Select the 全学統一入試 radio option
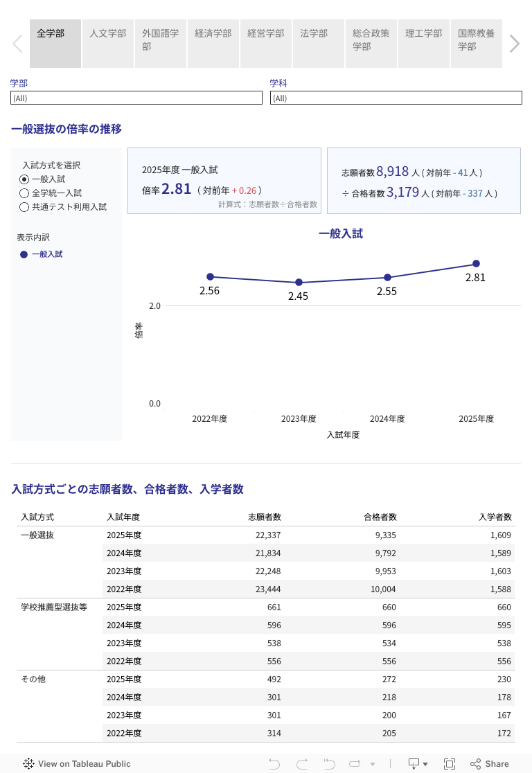The height and width of the screenshot is (773, 532). 24,193
